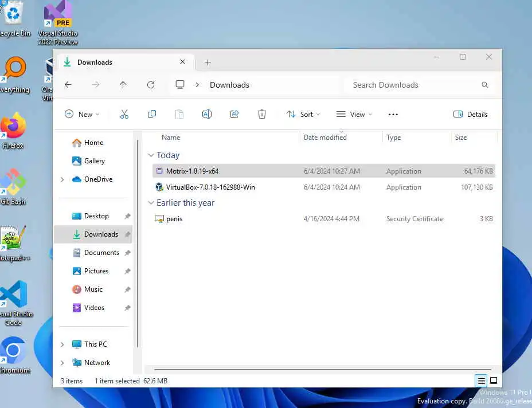This screenshot has height=408, width=532.
Task: Collapse the Today group
Action: 151,155
